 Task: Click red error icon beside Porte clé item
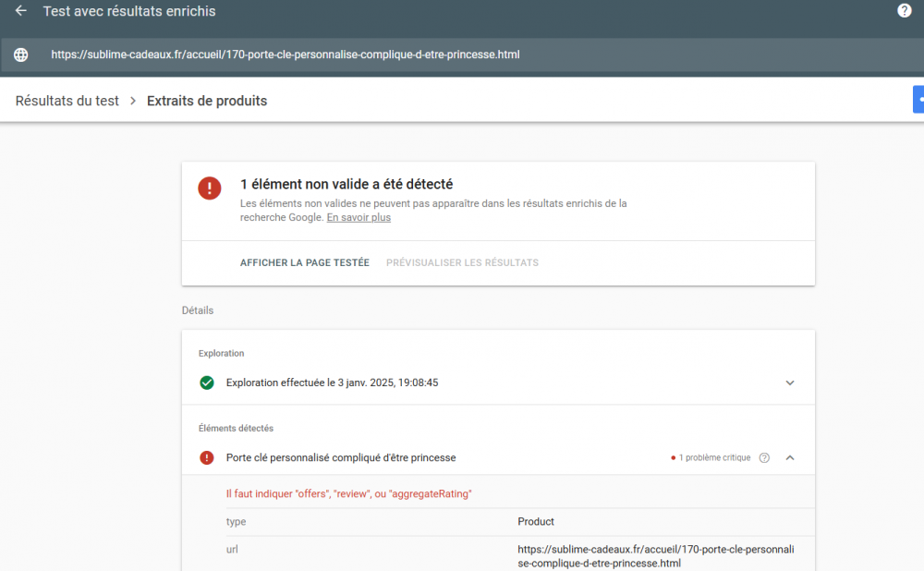pos(207,457)
